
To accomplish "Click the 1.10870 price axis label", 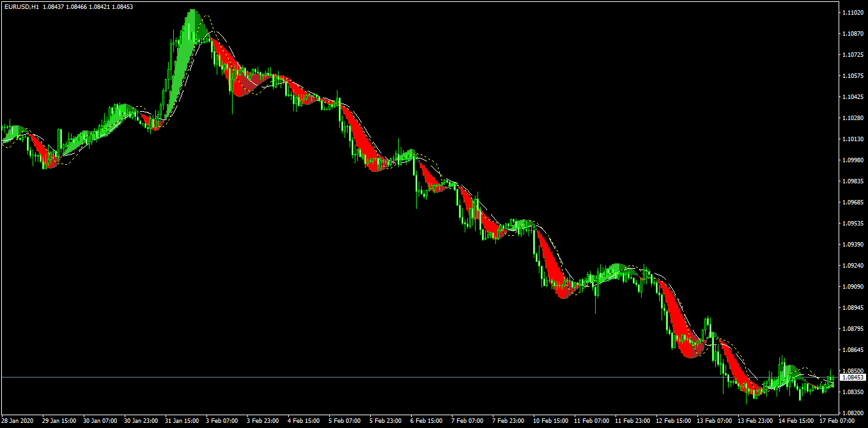I will tap(854, 34).
